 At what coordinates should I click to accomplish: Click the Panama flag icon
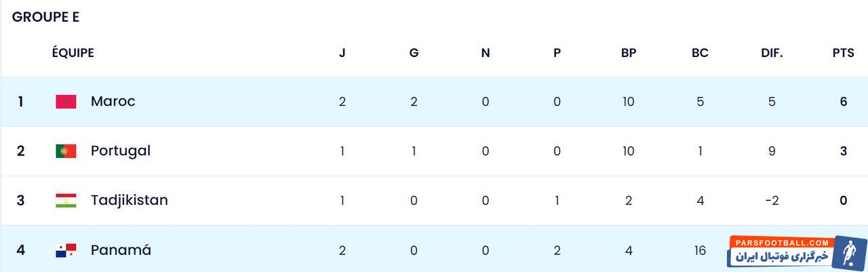[66, 250]
